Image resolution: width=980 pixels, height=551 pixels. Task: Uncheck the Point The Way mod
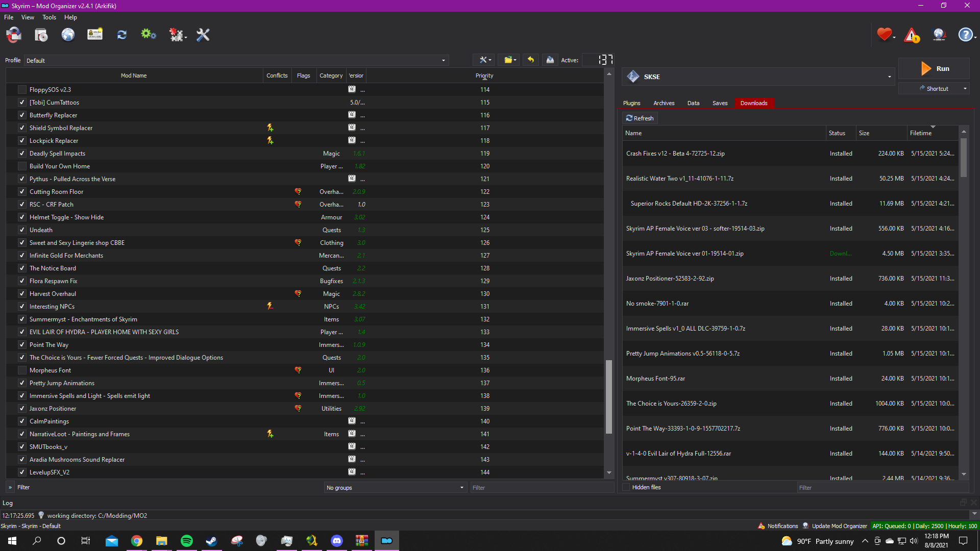(22, 345)
